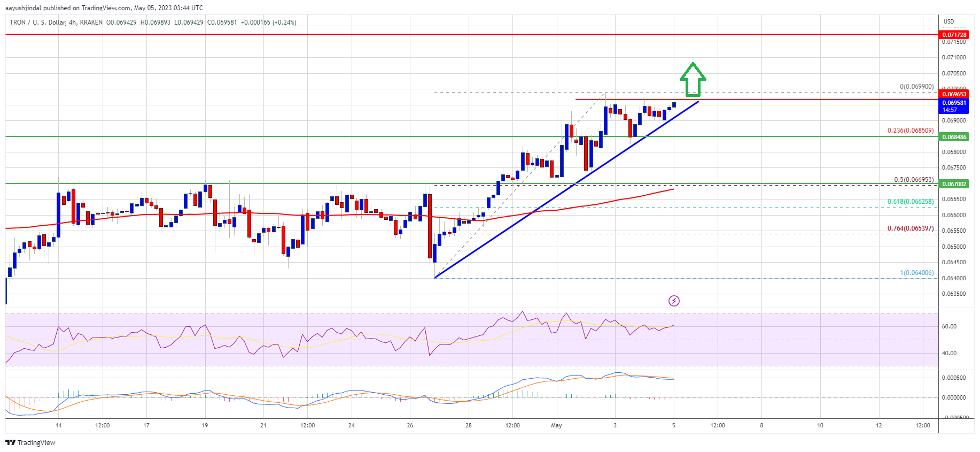Viewport: 980px width, 452px height.
Task: Click the 0.5 Fibonacci level label
Action: tap(913, 180)
